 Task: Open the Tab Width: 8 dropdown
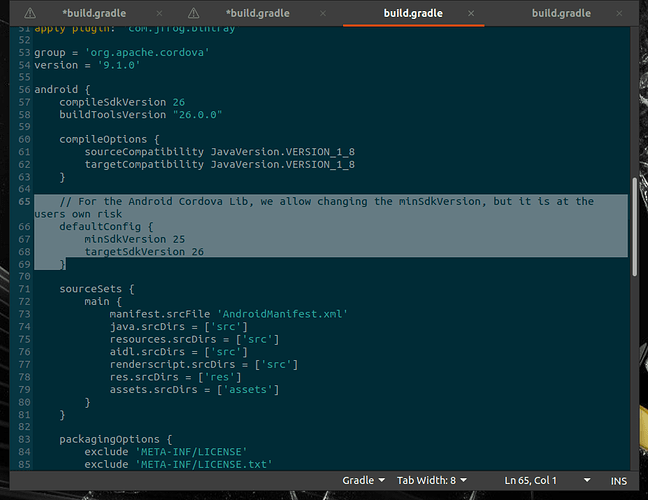point(432,480)
